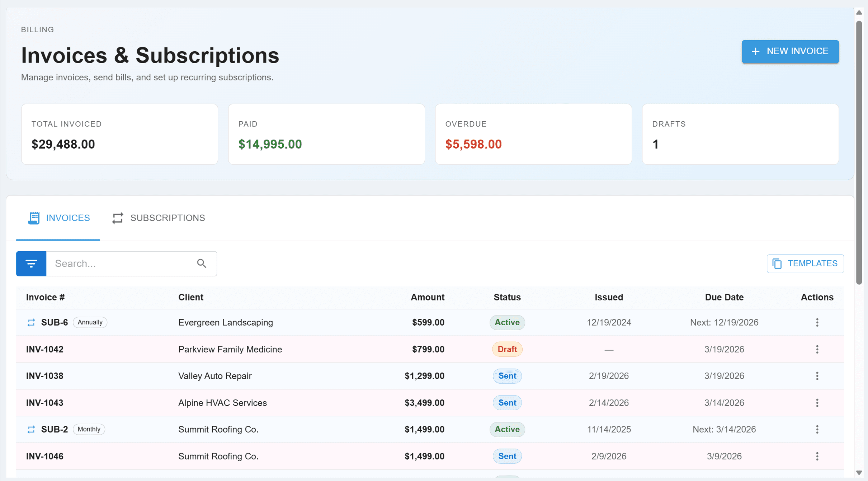The image size is (868, 481).
Task: Click the Annually chip on SUB-6
Action: [x=90, y=322]
